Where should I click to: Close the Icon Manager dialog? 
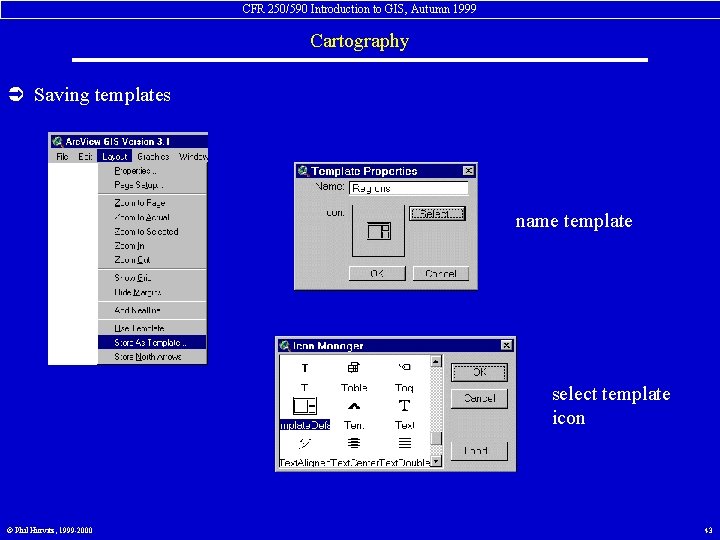pyautogui.click(x=506, y=345)
